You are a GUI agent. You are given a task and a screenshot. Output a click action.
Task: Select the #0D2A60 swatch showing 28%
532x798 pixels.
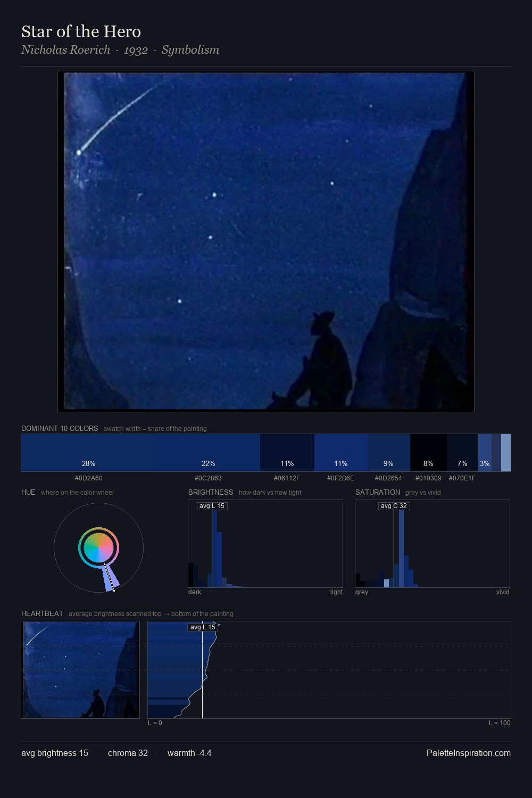pos(89,453)
